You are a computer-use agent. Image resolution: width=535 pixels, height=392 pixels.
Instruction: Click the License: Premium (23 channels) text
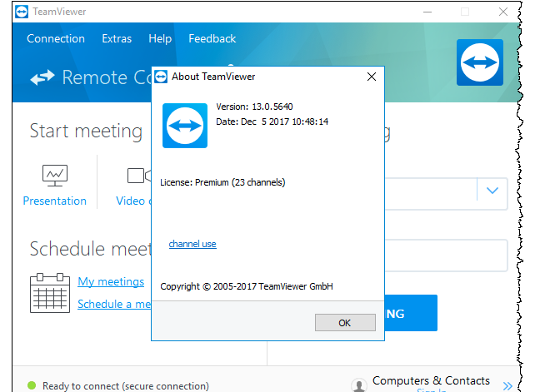pyautogui.click(x=222, y=182)
